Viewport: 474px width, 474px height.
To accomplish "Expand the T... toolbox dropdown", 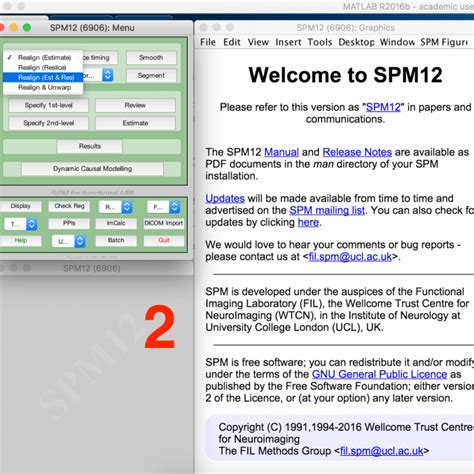I will click(21, 224).
